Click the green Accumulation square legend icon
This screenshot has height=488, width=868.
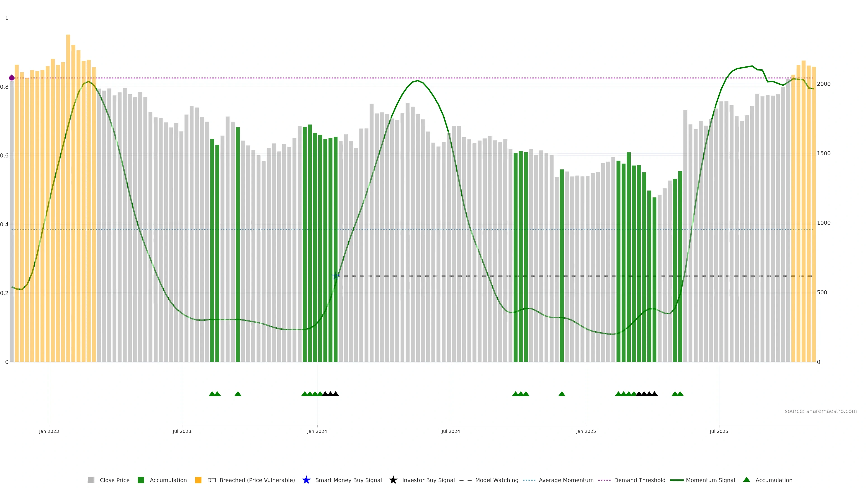click(141, 480)
